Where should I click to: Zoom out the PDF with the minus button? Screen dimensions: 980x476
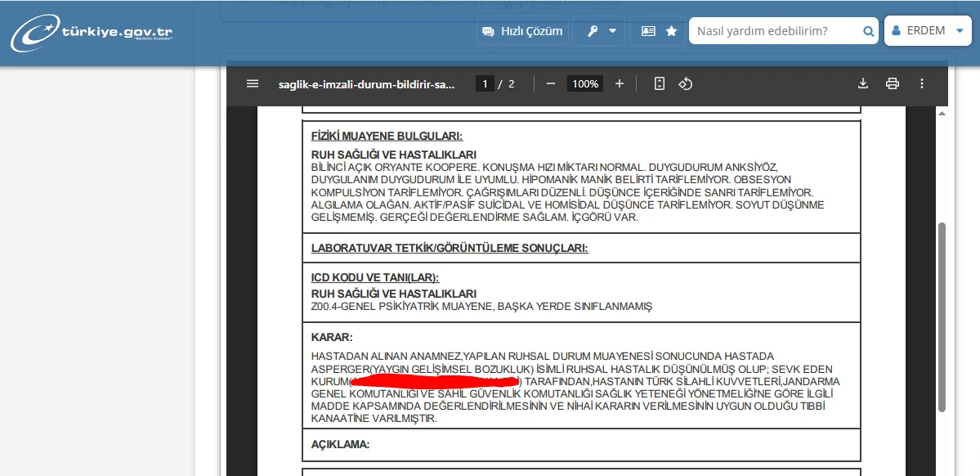point(551,83)
